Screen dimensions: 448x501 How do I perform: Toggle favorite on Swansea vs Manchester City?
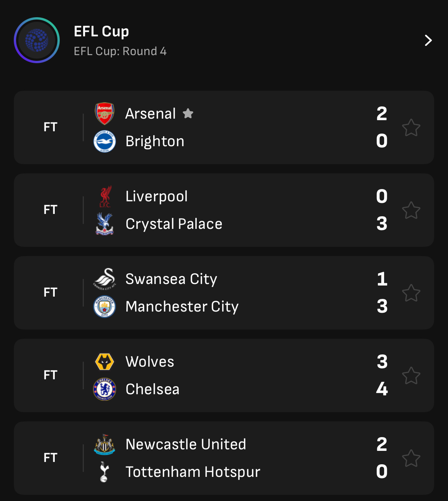pos(411,293)
